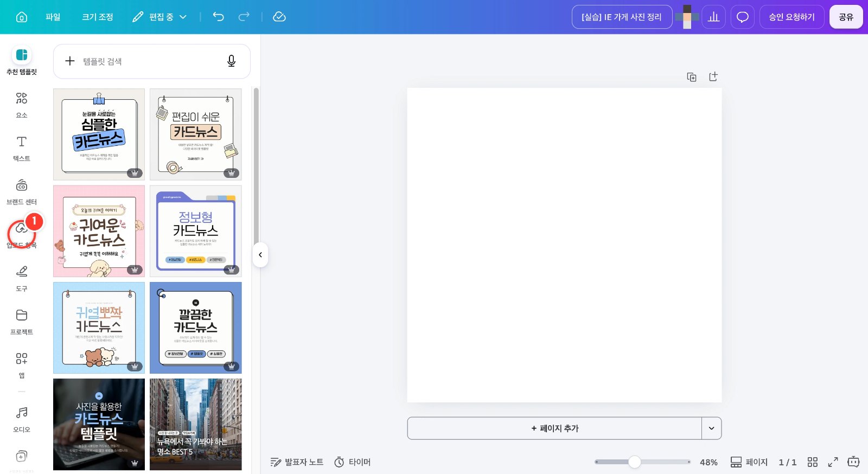Open the assistant robot icon
868x474 pixels.
(853, 462)
